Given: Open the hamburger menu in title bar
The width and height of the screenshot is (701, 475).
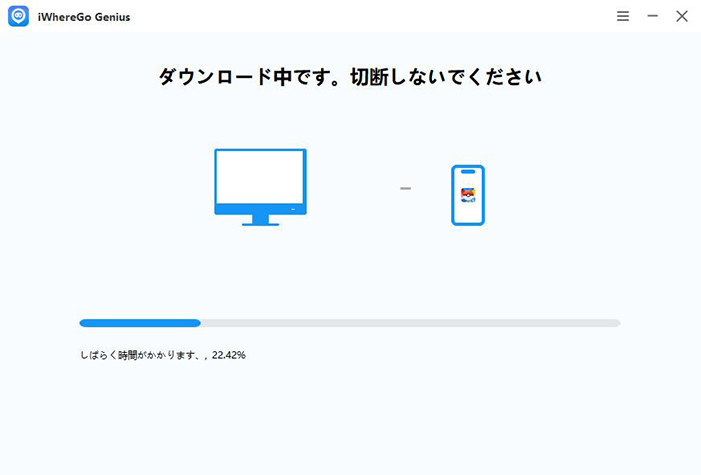Looking at the screenshot, I should pyautogui.click(x=623, y=16).
